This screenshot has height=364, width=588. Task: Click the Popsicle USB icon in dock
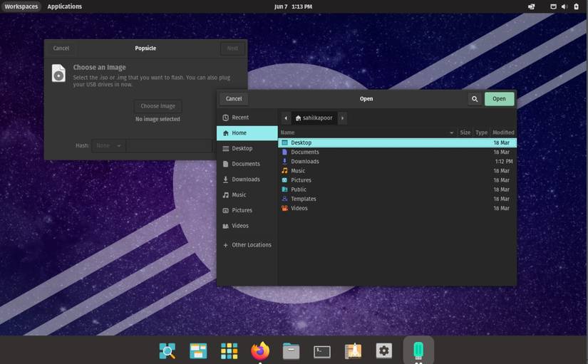click(418, 350)
